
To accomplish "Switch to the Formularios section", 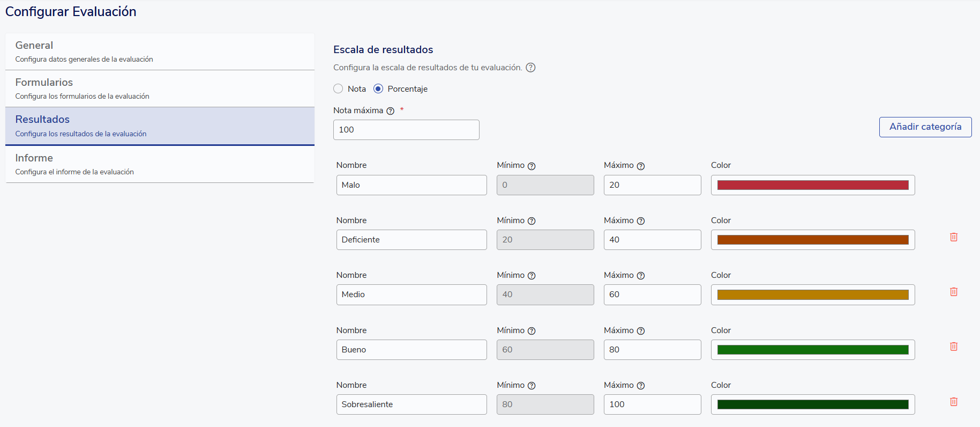I will 160,89.
